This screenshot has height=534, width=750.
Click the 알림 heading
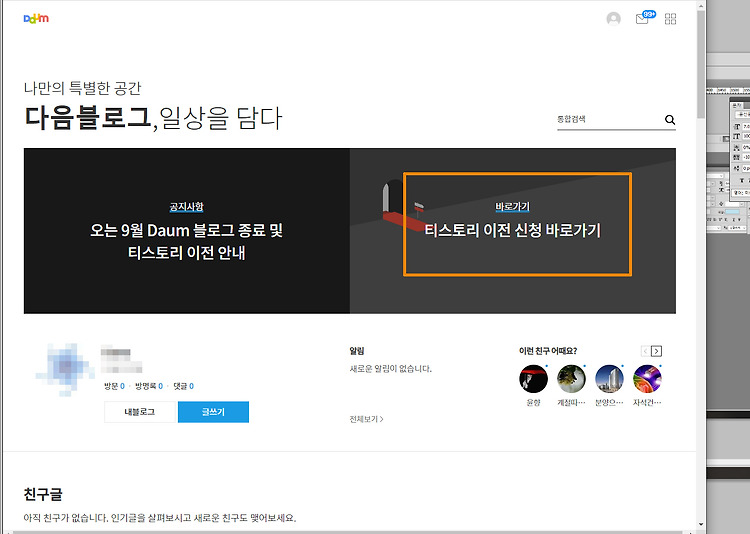tap(357, 351)
